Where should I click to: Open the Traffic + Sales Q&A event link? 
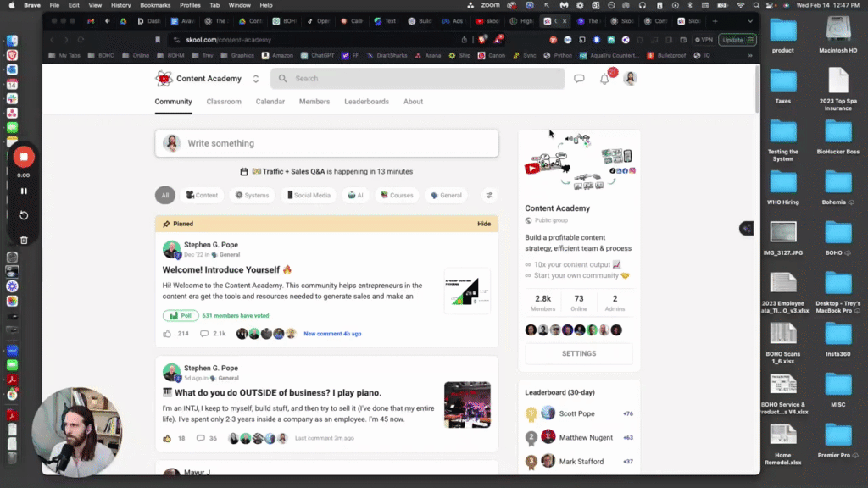326,171
